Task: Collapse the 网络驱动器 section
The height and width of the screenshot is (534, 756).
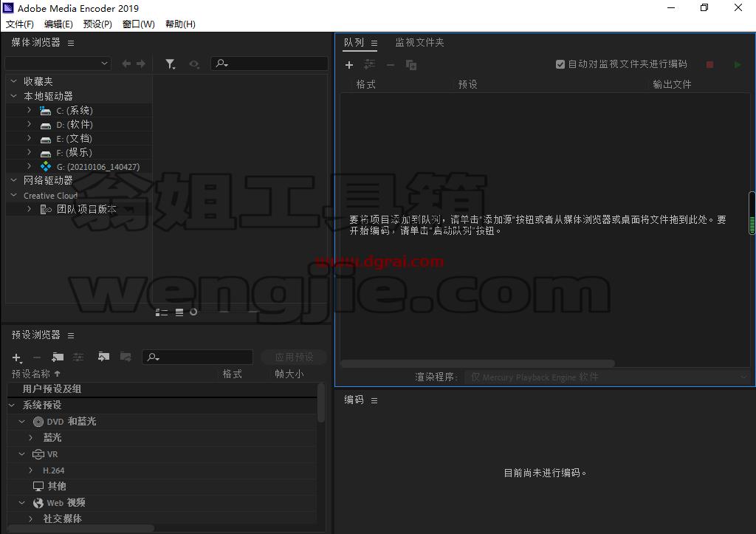Action: pos(13,180)
